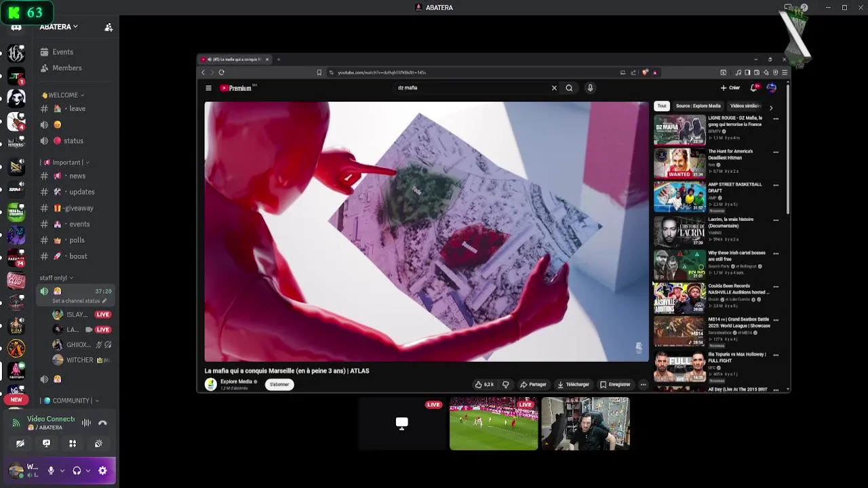Screen dimensions: 868x488
Task: Reload page in streamed browser
Action: coord(221,72)
